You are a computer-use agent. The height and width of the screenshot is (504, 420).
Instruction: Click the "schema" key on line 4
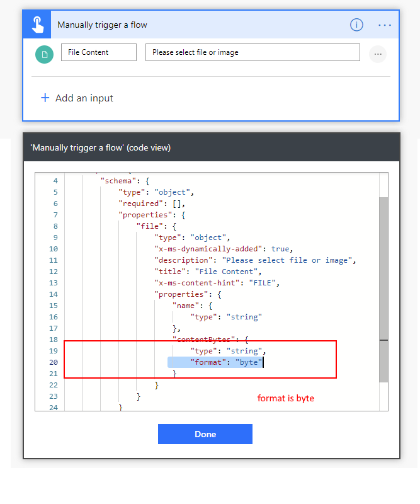118,181
